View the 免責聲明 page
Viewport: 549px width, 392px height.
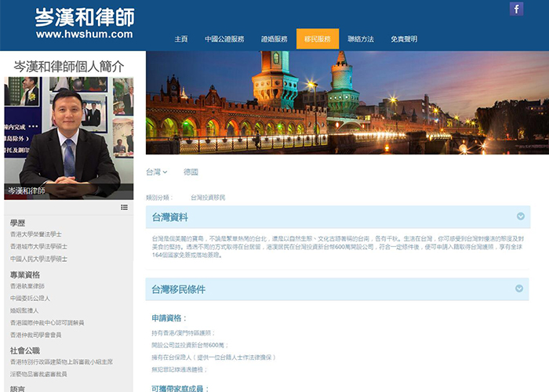[x=404, y=38]
